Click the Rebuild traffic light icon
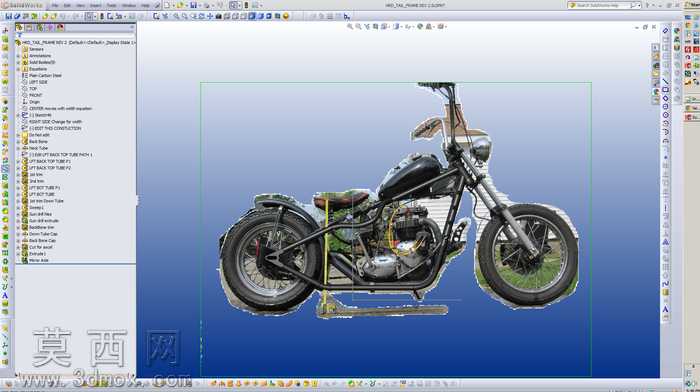The image size is (700, 392). point(246,5)
